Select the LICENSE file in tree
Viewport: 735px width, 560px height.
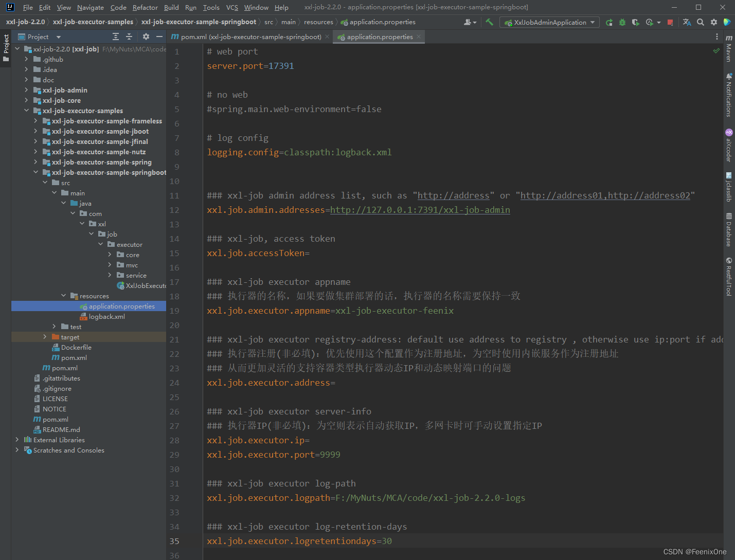[x=55, y=399]
